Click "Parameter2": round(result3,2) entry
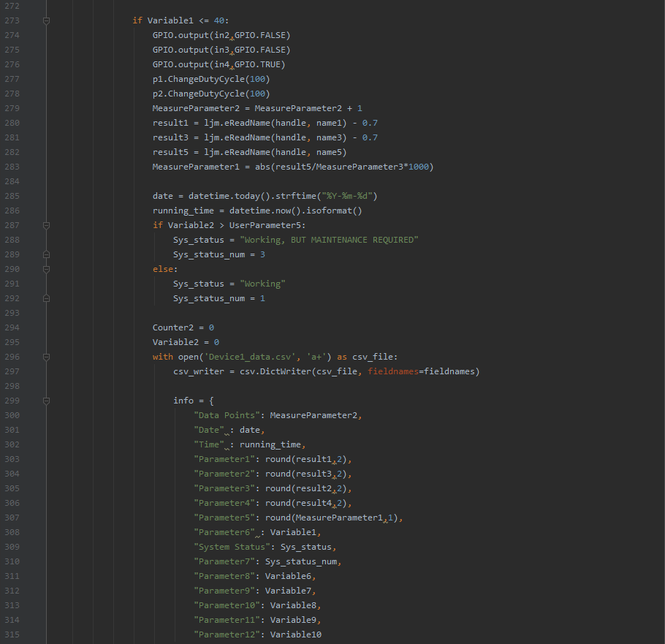The width and height of the screenshot is (665, 644). pyautogui.click(x=273, y=474)
